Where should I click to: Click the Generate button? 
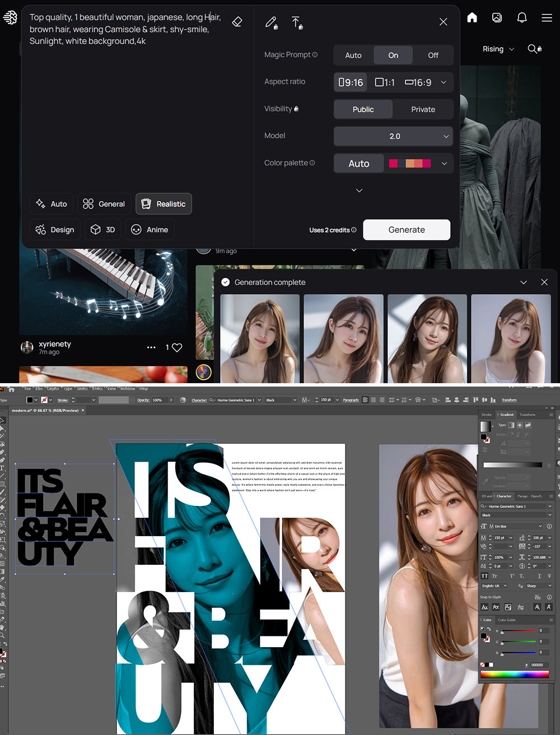(407, 230)
